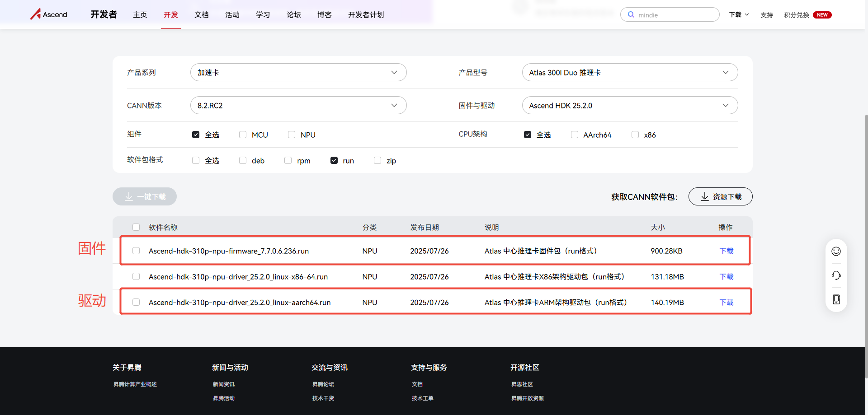Open the 固件与驱动 Ascend HDK dropdown
The height and width of the screenshot is (415, 868).
(x=630, y=105)
